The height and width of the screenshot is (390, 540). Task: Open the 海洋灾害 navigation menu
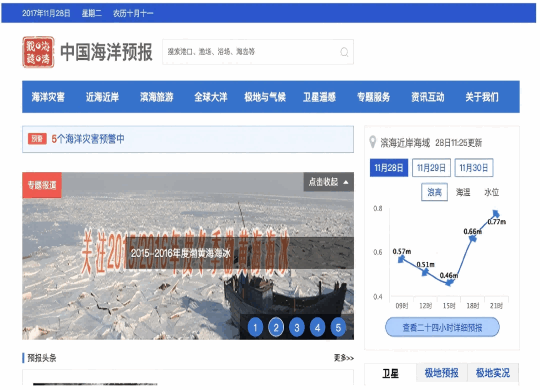48,97
